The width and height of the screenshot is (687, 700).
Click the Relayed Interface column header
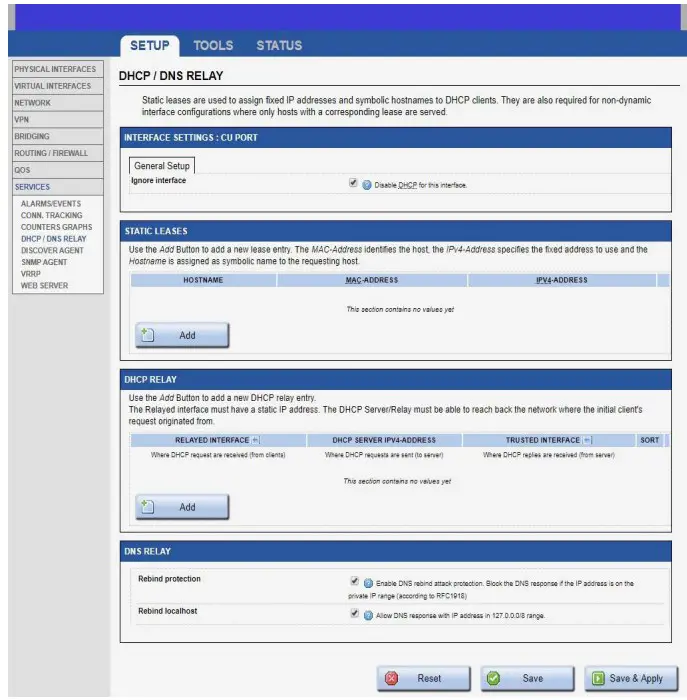click(x=218, y=440)
